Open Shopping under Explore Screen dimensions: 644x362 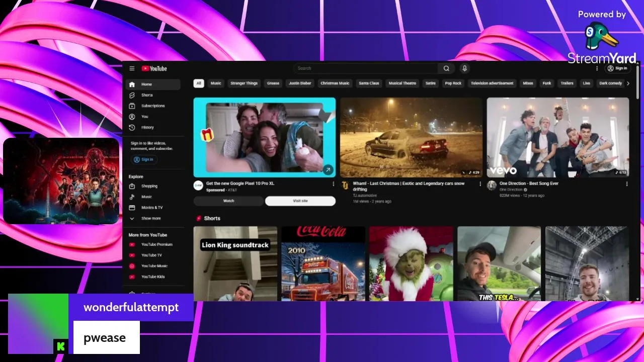coord(153,186)
